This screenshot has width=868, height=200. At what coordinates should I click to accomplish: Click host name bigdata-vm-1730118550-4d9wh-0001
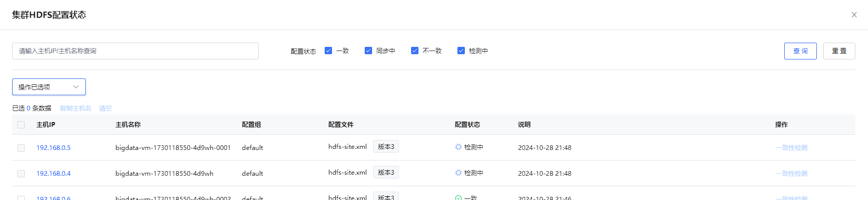pyautogui.click(x=173, y=148)
